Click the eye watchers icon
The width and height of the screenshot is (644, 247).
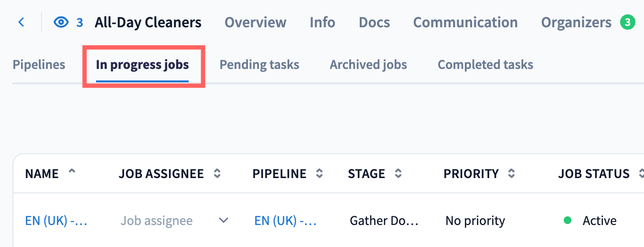(61, 22)
